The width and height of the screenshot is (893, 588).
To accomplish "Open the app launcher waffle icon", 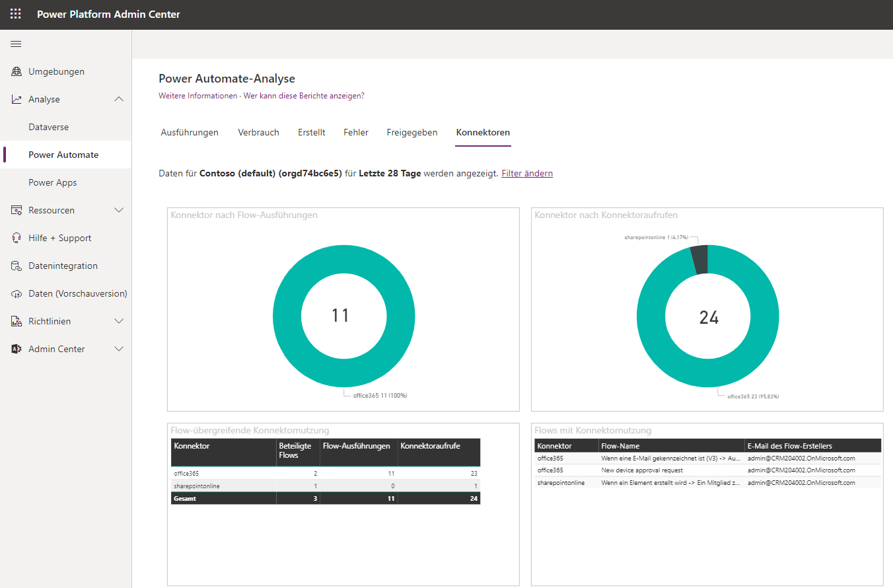I will (15, 14).
